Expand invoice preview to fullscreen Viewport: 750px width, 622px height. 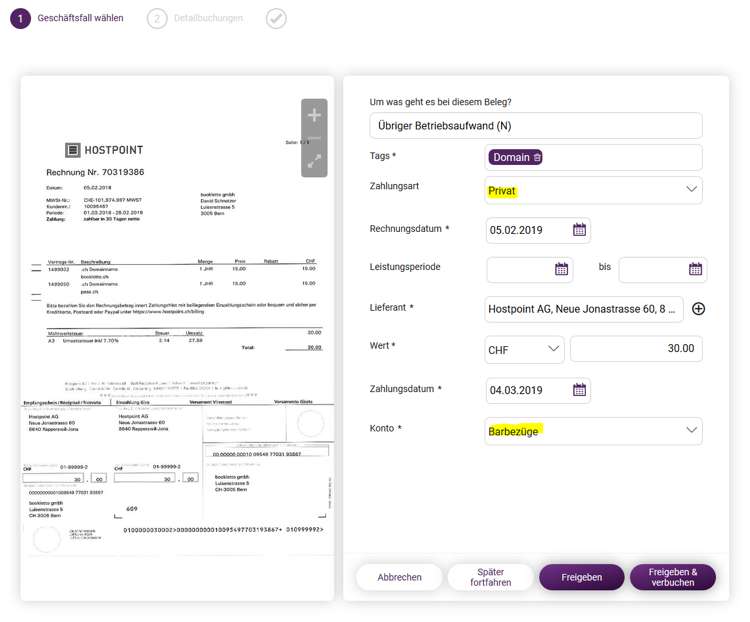[314, 161]
